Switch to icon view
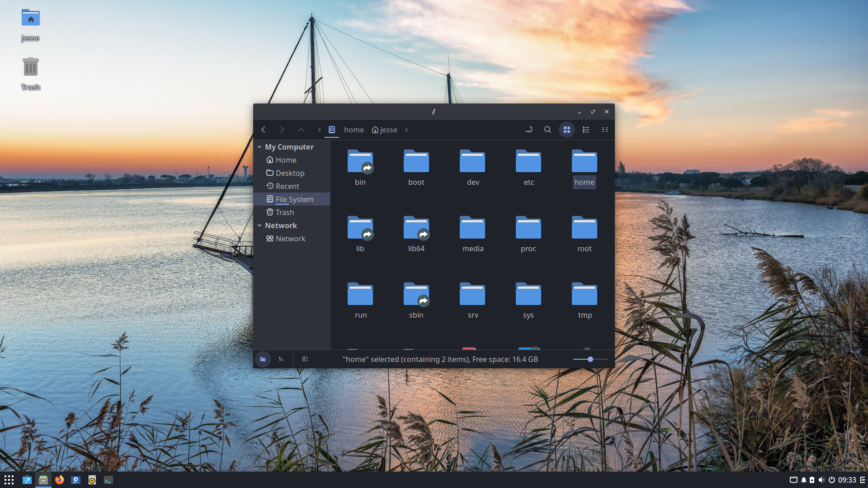 [x=567, y=130]
